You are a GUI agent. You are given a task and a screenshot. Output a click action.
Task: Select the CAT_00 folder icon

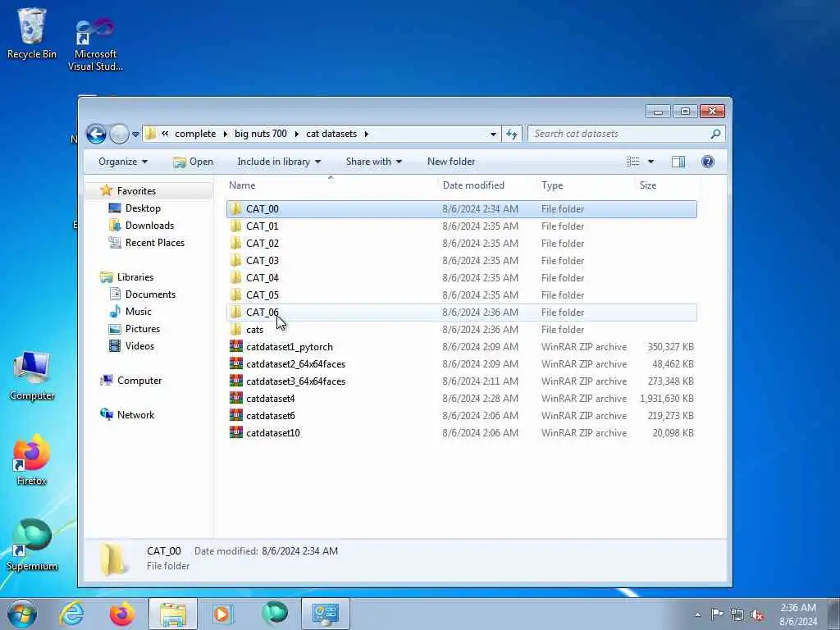click(x=235, y=209)
